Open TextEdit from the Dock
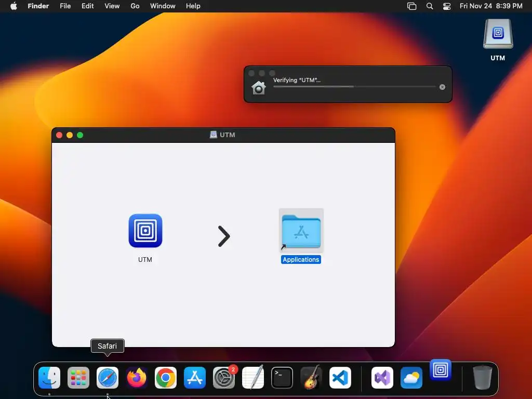532x399 pixels. tap(253, 378)
